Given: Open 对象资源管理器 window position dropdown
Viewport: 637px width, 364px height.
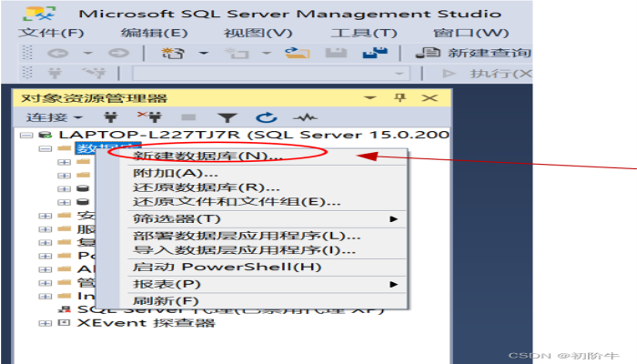Looking at the screenshot, I should [x=370, y=98].
